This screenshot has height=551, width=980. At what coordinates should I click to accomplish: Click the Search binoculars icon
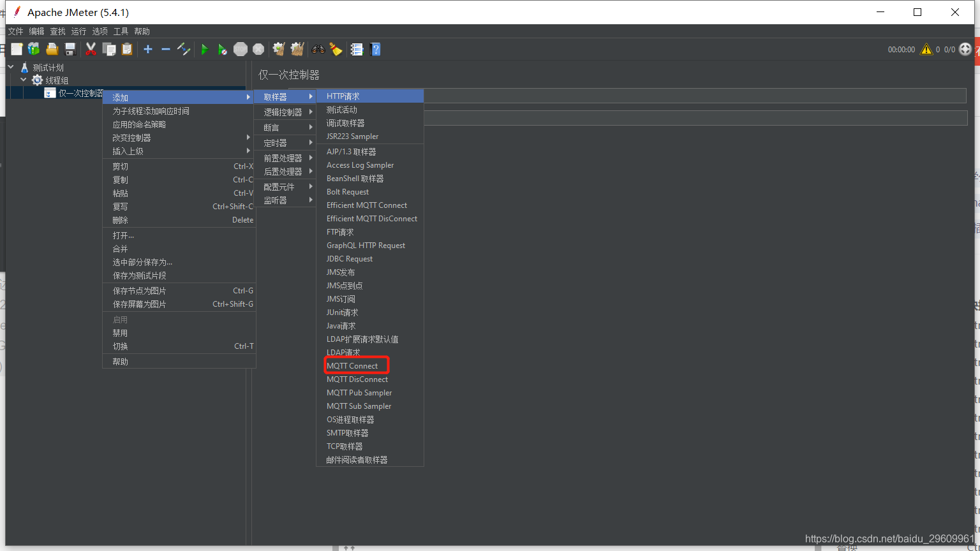coord(318,49)
